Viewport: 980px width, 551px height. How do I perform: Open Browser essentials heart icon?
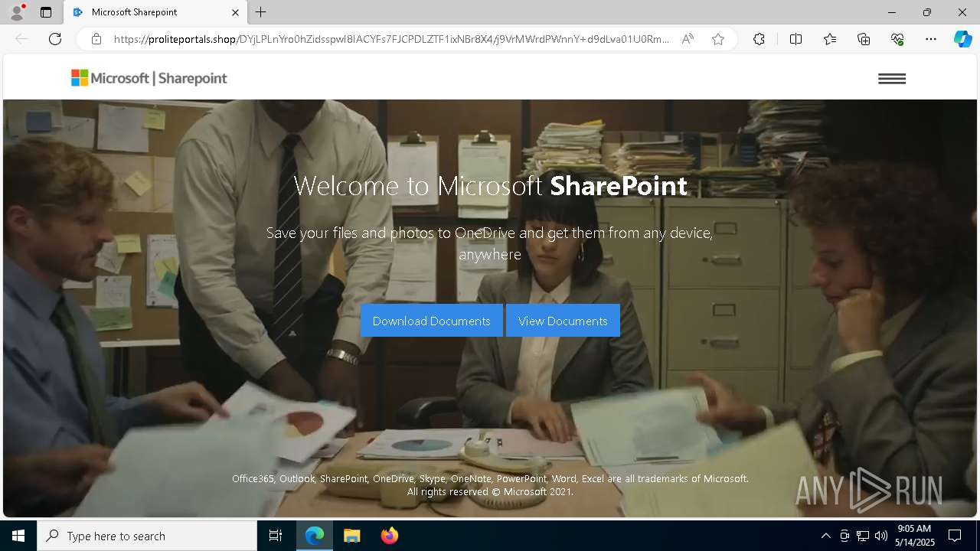point(897,39)
